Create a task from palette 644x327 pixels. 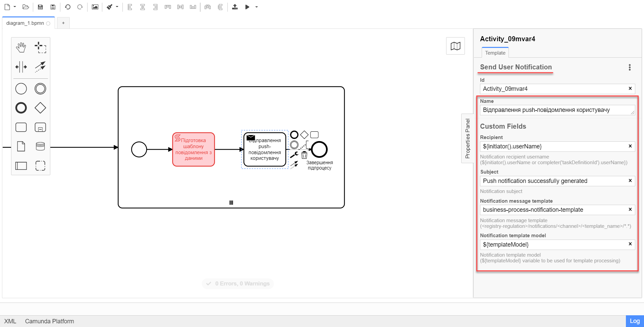pos(21,127)
